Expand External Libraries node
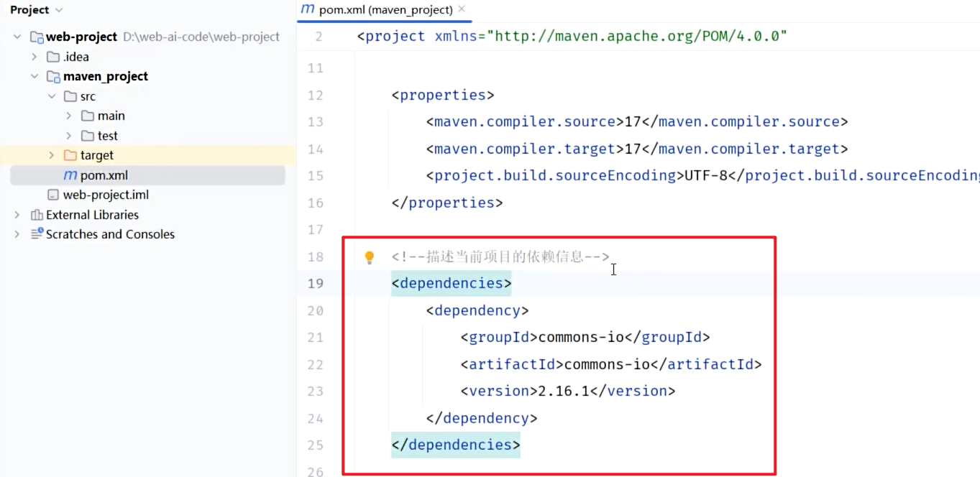 17,215
